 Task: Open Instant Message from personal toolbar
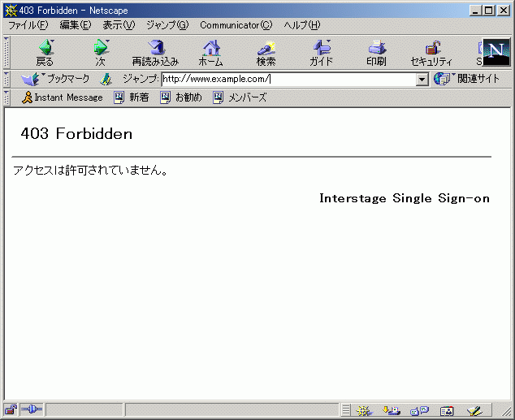click(63, 97)
